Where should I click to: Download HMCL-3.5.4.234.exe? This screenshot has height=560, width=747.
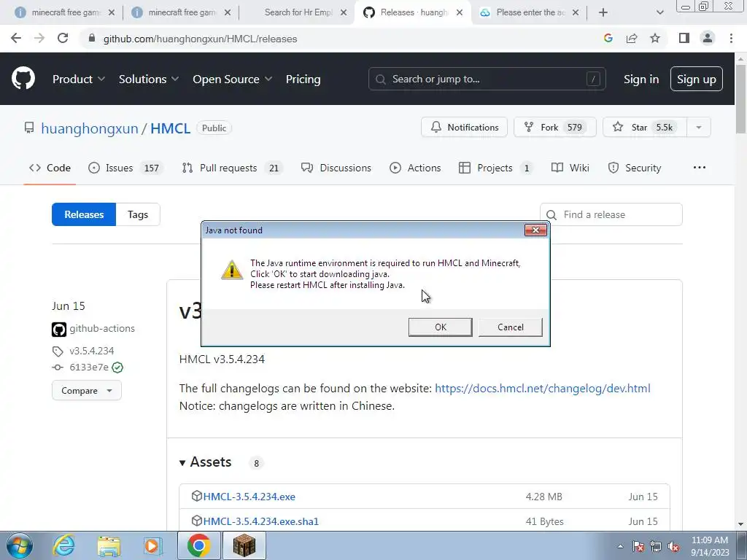click(x=249, y=497)
